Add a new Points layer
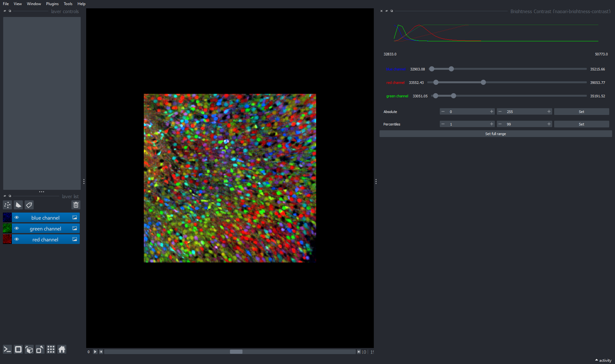Image resolution: width=615 pixels, height=364 pixels. tap(7, 205)
